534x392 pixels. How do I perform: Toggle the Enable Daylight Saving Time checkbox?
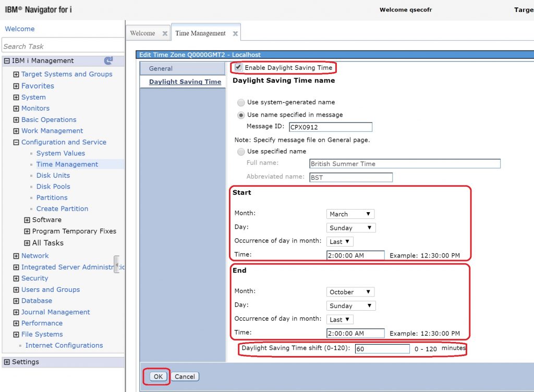coord(238,68)
